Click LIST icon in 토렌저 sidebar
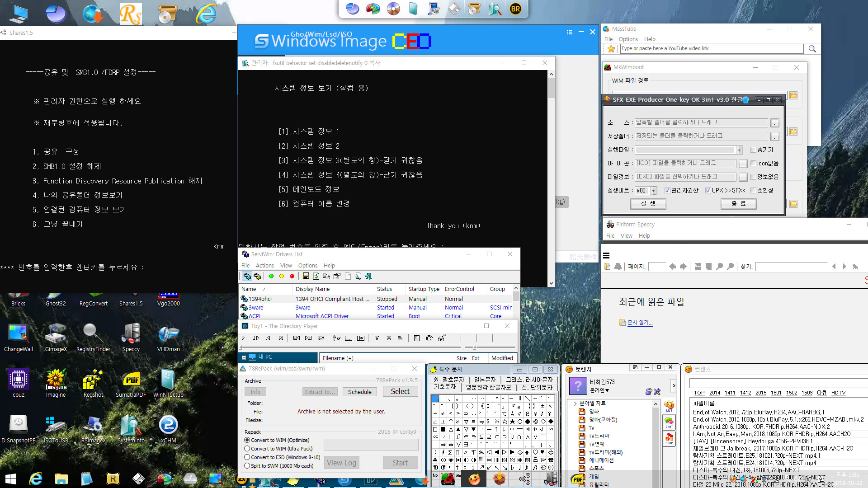Image resolution: width=868 pixels, height=488 pixels. (x=669, y=406)
